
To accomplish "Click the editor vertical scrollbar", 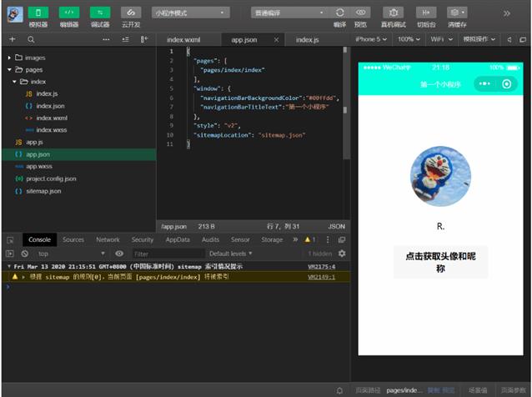I will [346, 103].
